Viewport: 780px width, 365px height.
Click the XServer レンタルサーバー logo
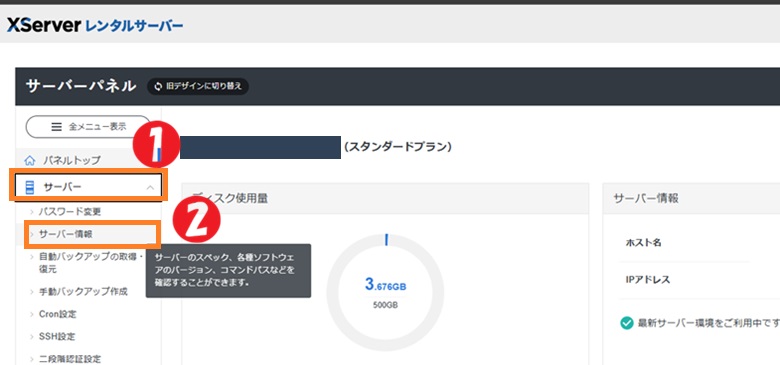[x=95, y=25]
